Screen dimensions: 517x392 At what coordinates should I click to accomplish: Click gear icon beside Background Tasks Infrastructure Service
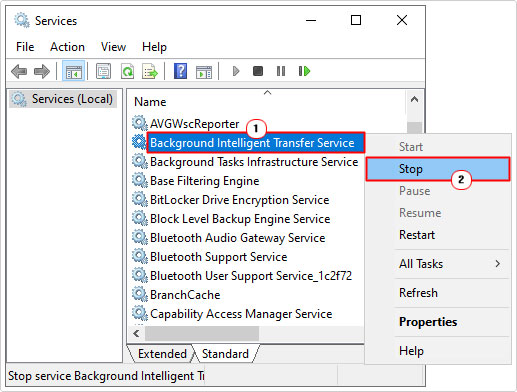click(139, 161)
